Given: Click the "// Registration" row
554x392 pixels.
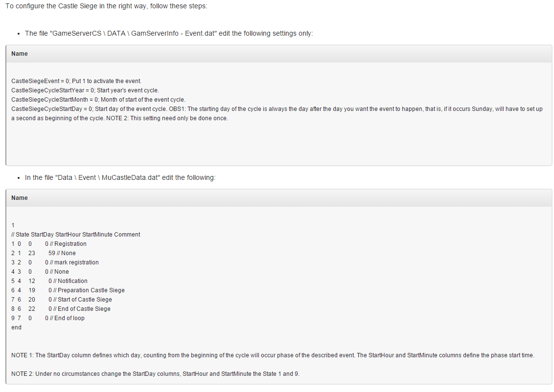Looking at the screenshot, I should (x=49, y=244).
